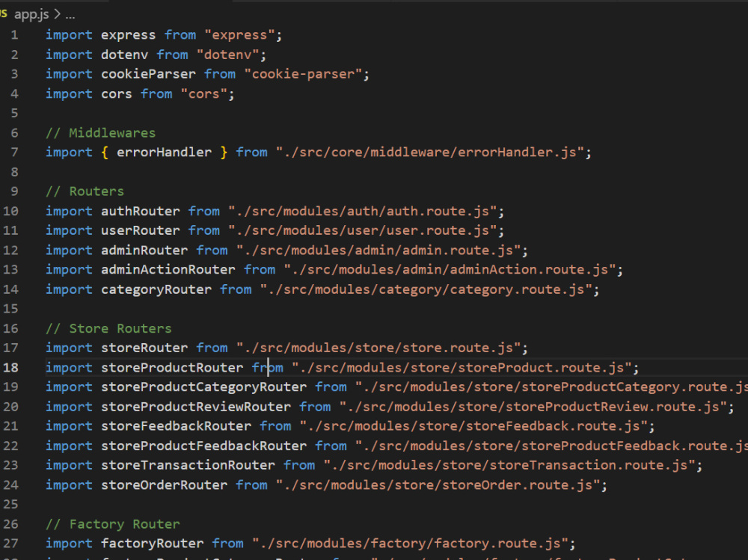Open the adminAction.route.js import path
The width and height of the screenshot is (748, 560).
point(450,269)
